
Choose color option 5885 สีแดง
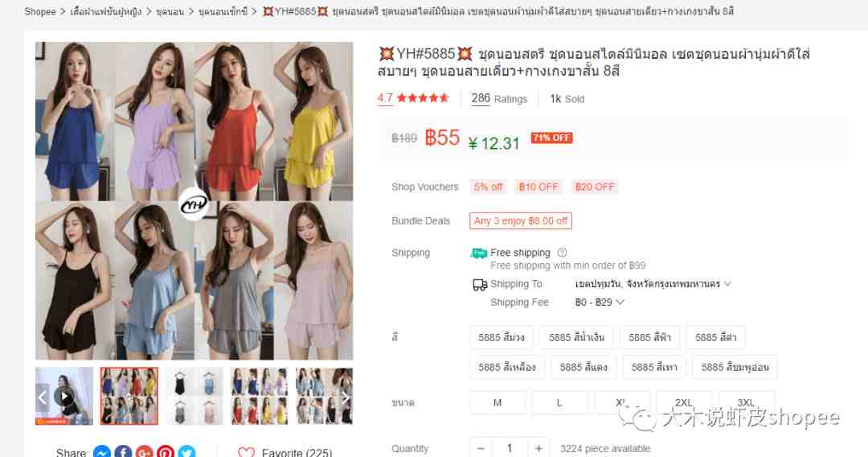583,367
